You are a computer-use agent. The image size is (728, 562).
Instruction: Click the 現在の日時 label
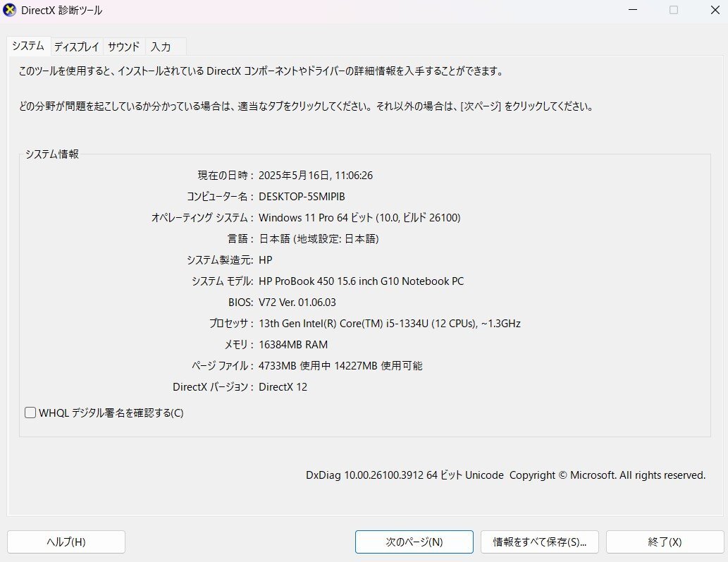(226, 176)
